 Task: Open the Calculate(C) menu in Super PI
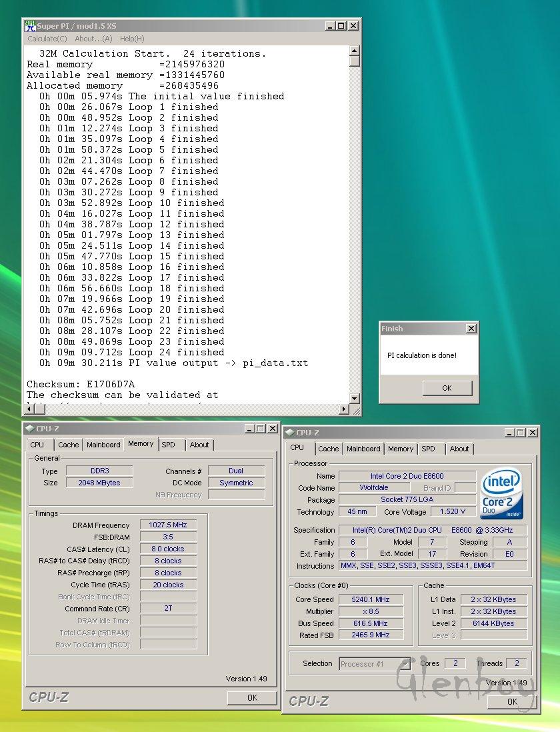coord(47,39)
